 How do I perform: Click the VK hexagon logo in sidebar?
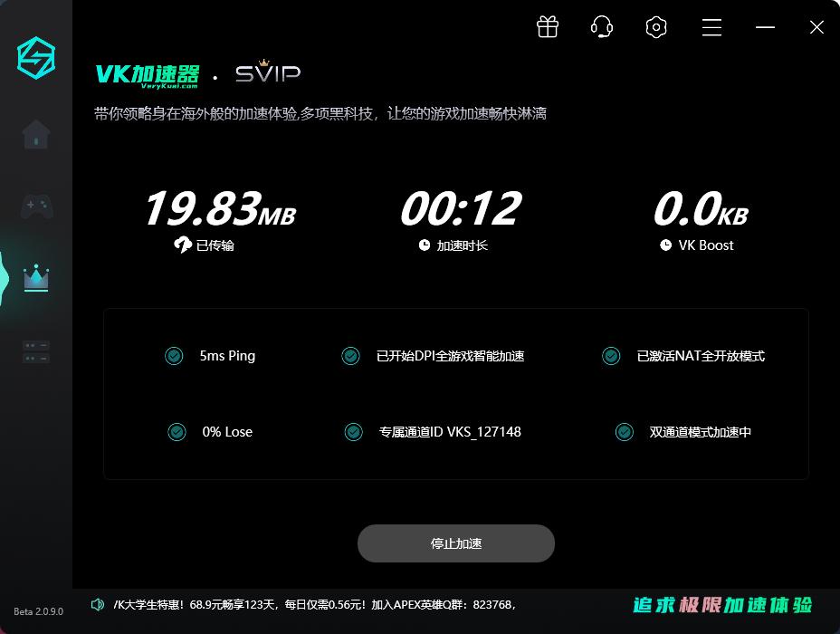tap(36, 58)
